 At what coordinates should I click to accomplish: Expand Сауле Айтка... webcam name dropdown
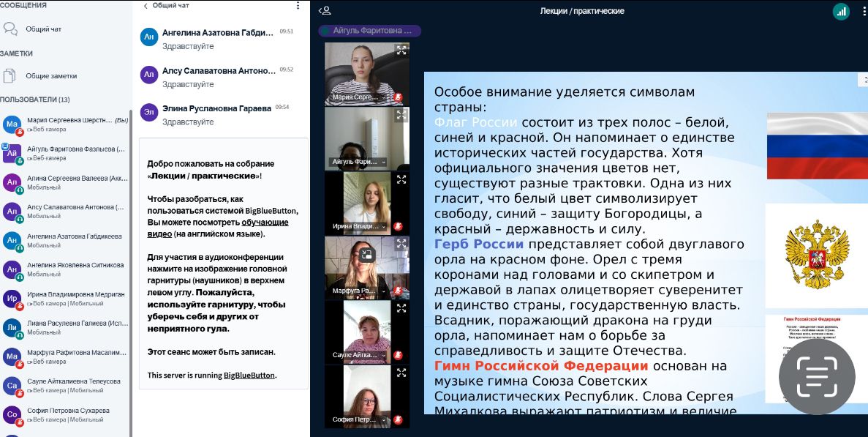382,355
